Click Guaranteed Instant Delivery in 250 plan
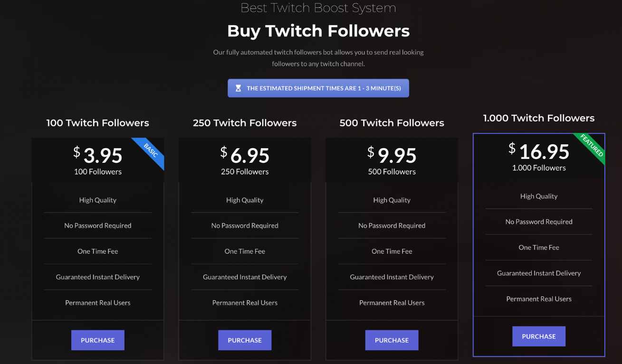This screenshot has height=364, width=622. pos(245,277)
